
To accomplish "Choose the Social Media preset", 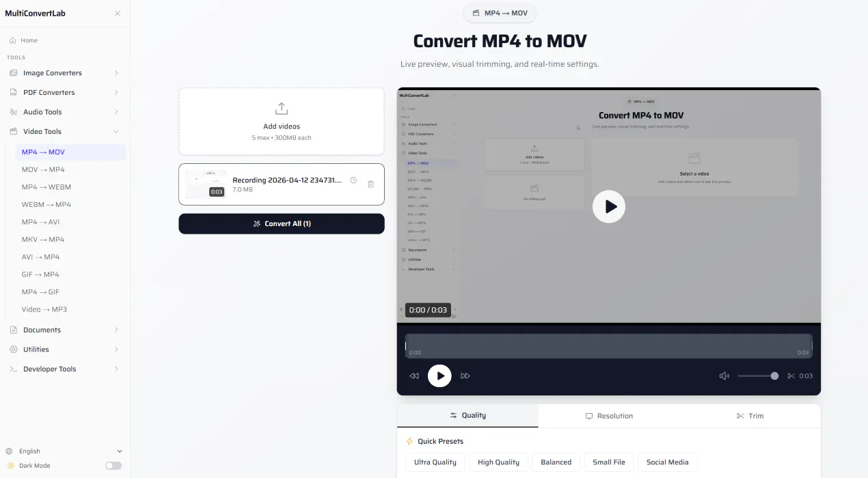I will [668, 462].
